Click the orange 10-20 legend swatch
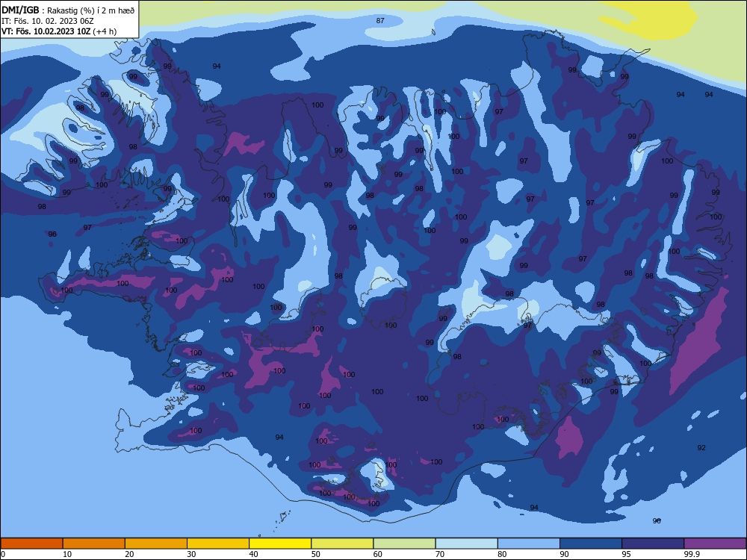Viewport: 747px width, 560px height. click(94, 544)
